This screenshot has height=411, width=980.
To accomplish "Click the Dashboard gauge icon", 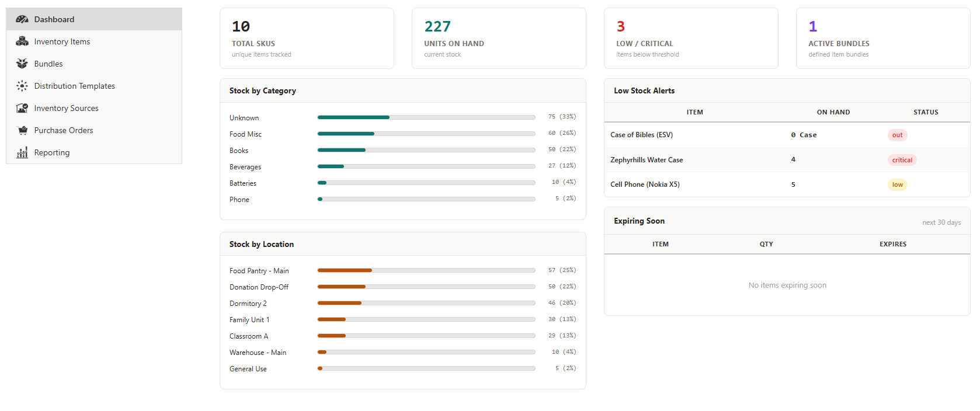I will point(22,19).
